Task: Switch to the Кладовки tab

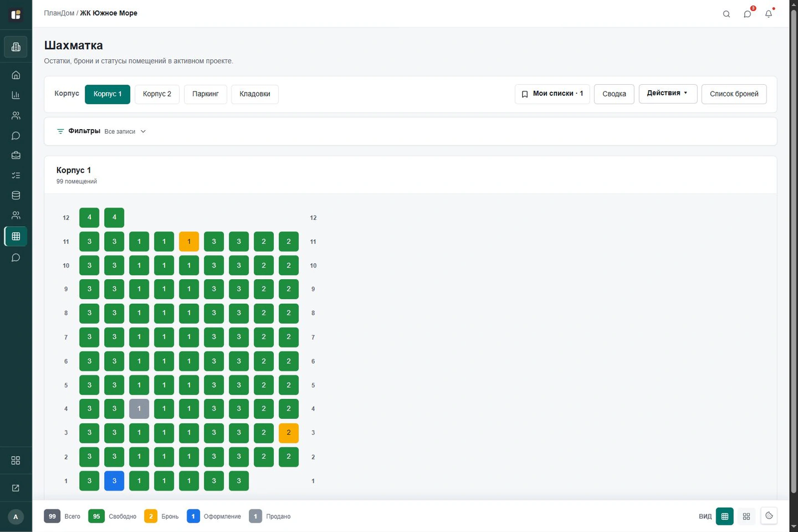Action: (255, 94)
